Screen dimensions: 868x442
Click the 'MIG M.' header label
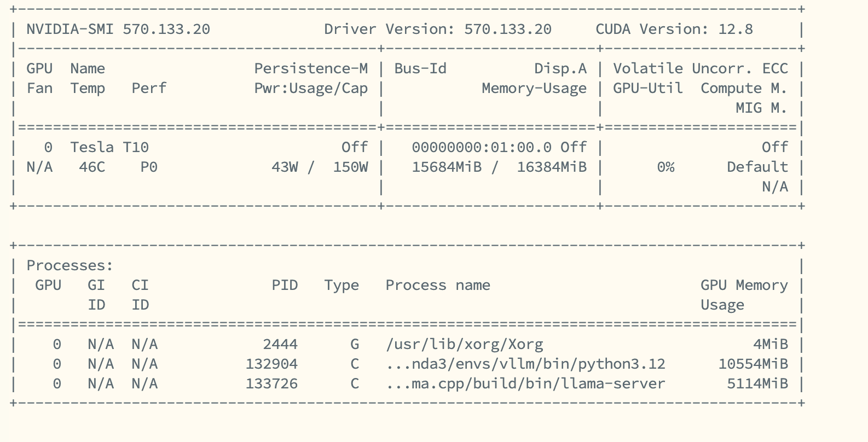[x=762, y=108]
